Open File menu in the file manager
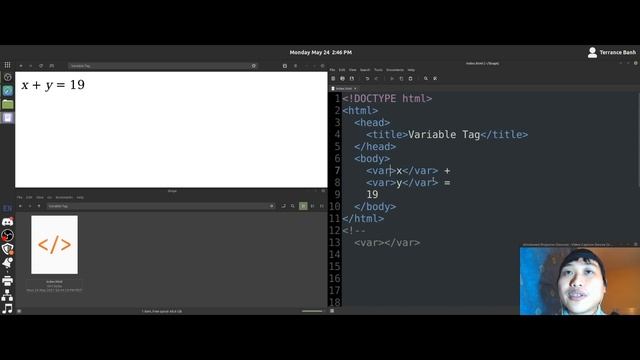This screenshot has height=360, width=640. point(19,197)
